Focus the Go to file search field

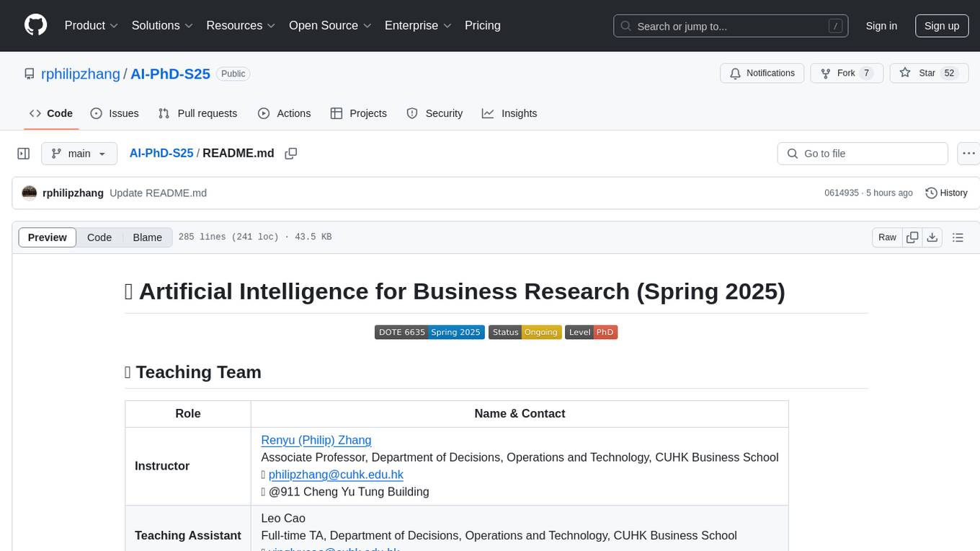coord(863,154)
